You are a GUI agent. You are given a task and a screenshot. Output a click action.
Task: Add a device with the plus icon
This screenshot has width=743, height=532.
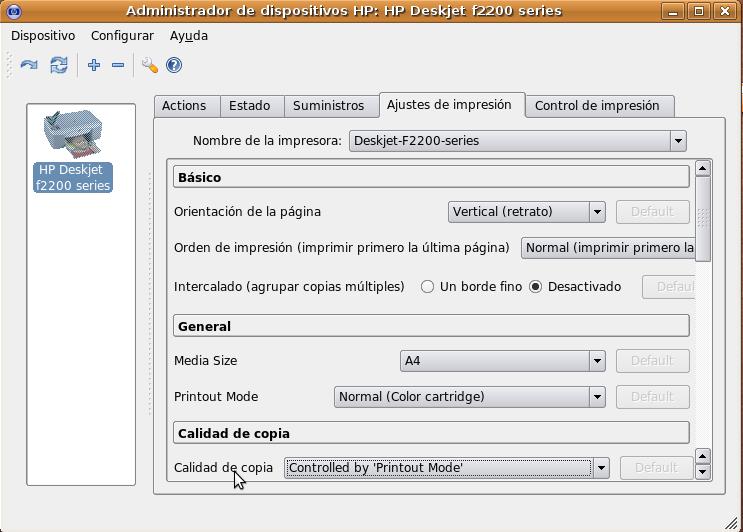point(94,65)
